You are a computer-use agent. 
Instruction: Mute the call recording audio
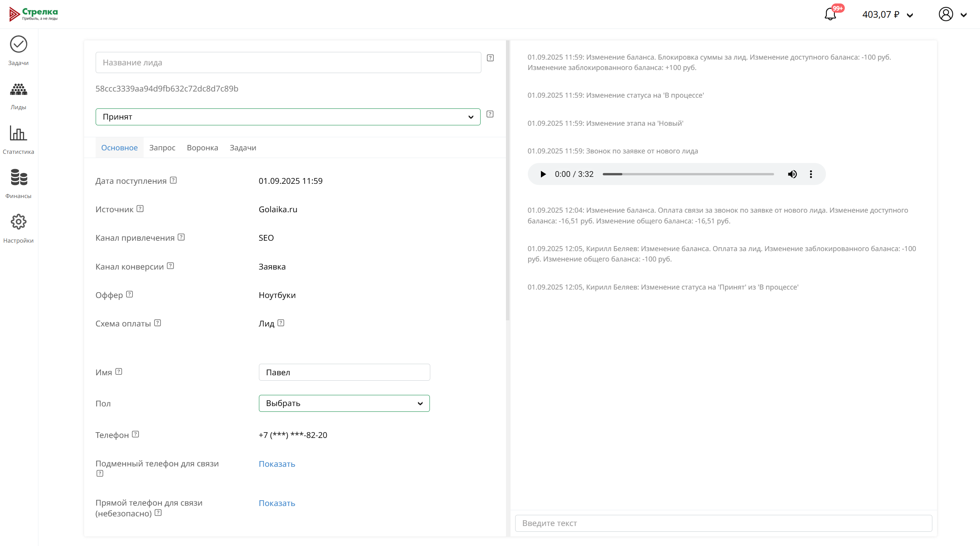click(x=792, y=174)
